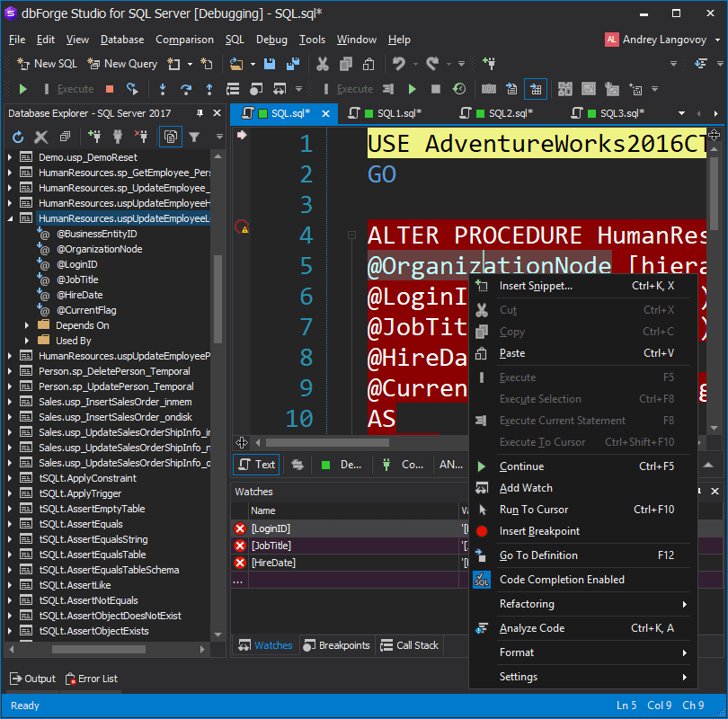Close the Database Explorer panel
This screenshot has height=719, width=728.
pos(217,113)
